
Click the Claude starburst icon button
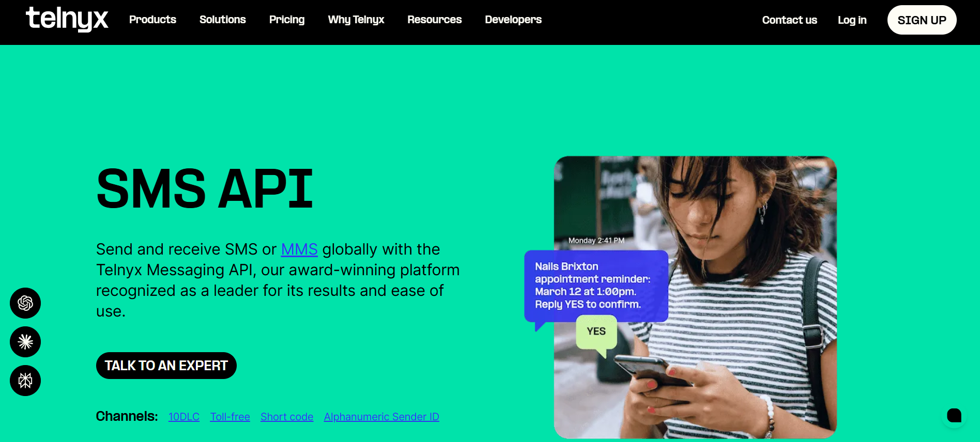coord(25,342)
